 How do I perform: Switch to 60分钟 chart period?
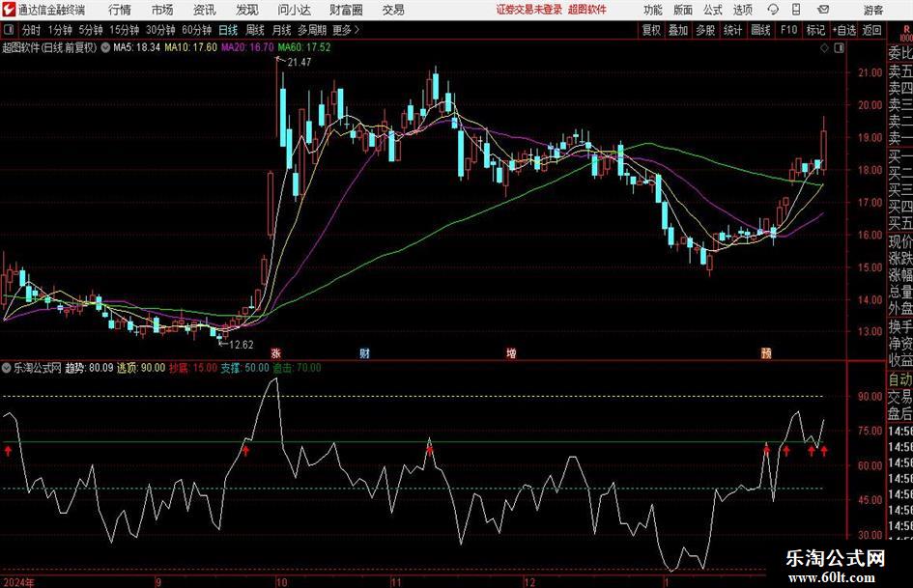(196, 30)
